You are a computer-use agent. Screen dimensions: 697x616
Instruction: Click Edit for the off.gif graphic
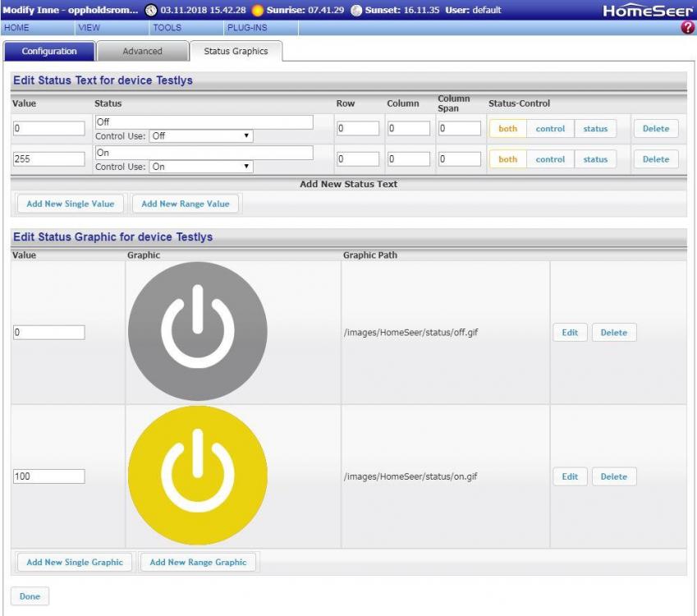point(570,333)
